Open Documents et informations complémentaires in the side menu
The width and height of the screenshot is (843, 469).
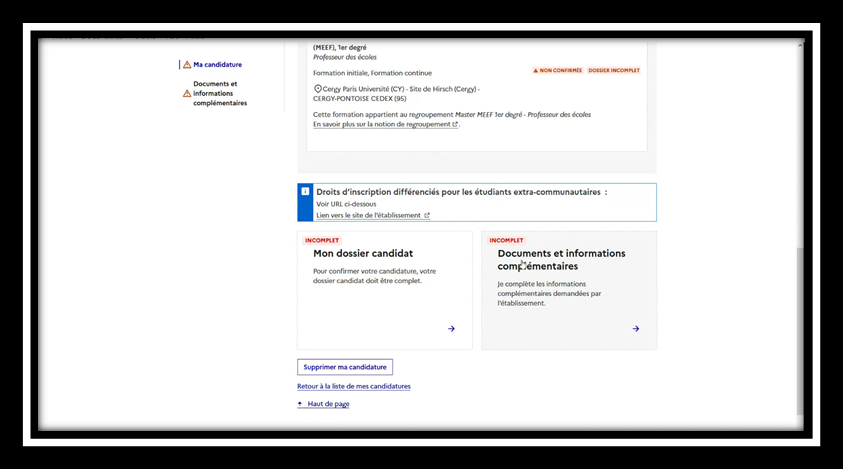tap(219, 93)
